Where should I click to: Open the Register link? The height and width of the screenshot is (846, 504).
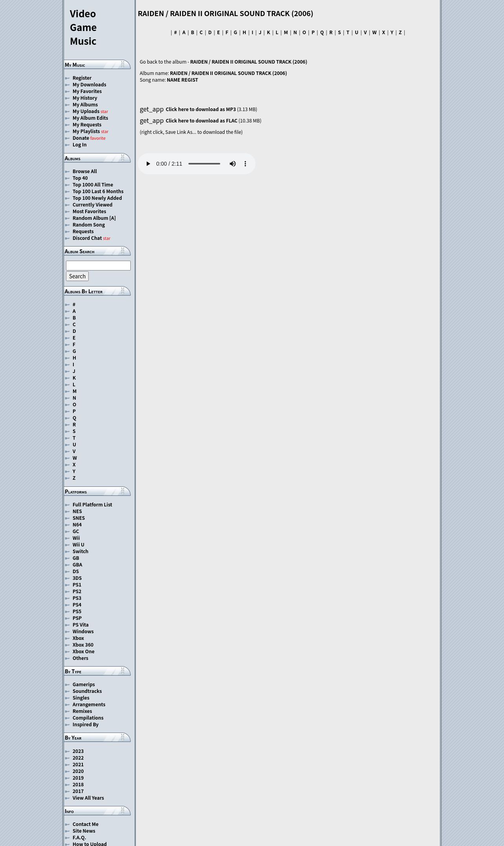pos(82,78)
